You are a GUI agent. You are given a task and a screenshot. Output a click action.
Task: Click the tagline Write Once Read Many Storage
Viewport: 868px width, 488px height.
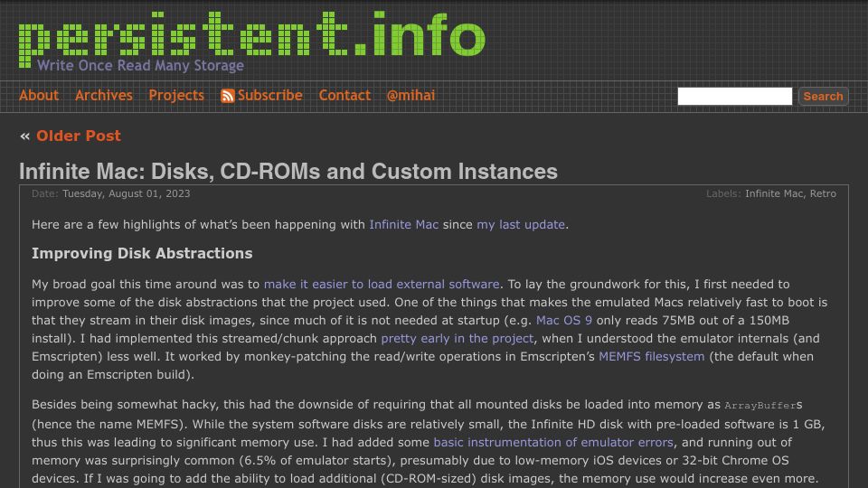(x=141, y=65)
